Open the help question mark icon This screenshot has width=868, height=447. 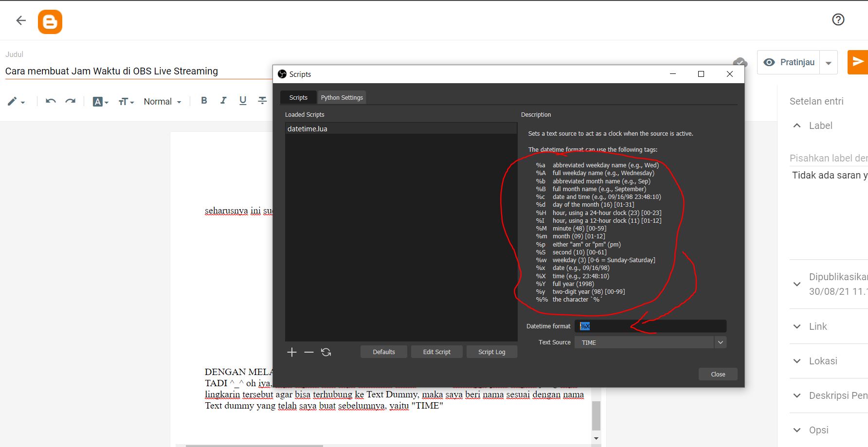pos(838,19)
